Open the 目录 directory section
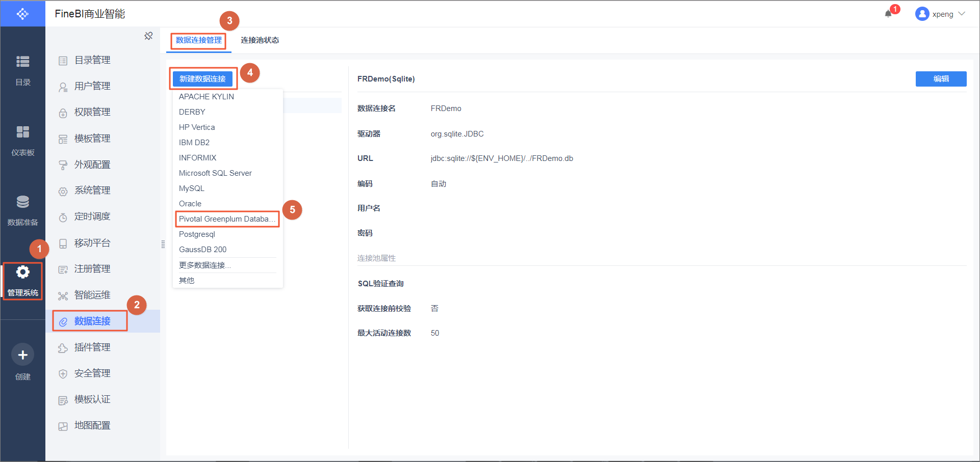The width and height of the screenshot is (980, 462). pos(22,70)
